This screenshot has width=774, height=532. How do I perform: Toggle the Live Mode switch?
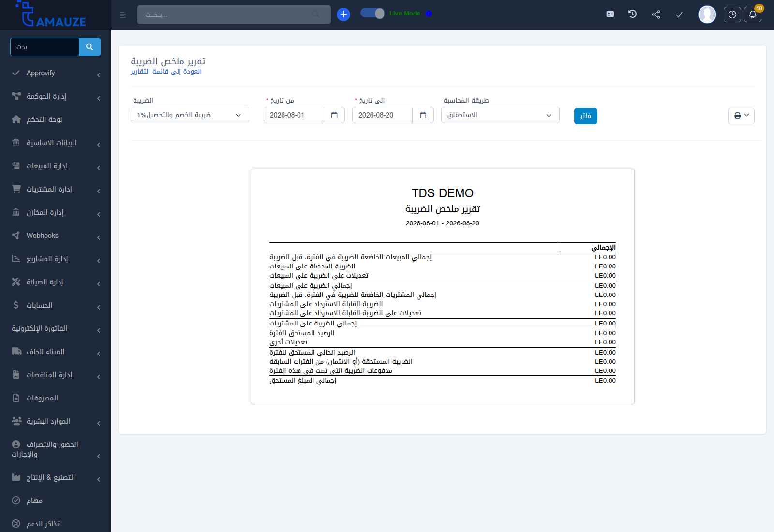[x=372, y=14]
